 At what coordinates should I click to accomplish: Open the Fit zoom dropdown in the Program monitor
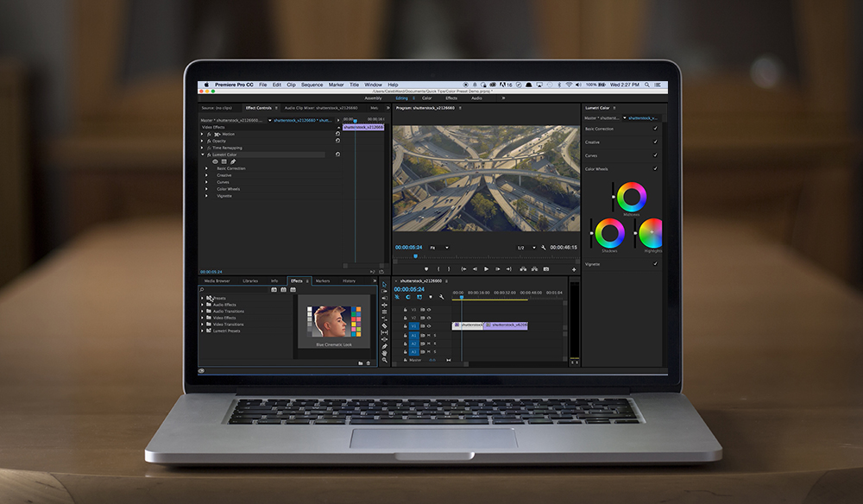(440, 247)
